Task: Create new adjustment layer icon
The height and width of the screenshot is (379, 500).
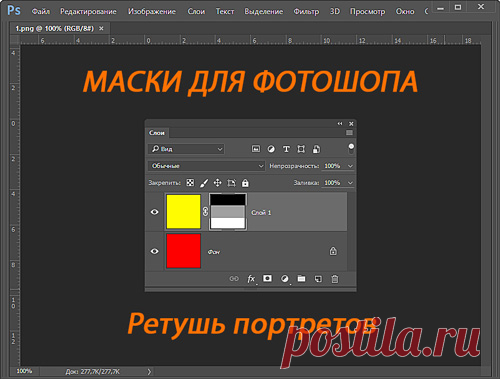Action: tap(284, 278)
